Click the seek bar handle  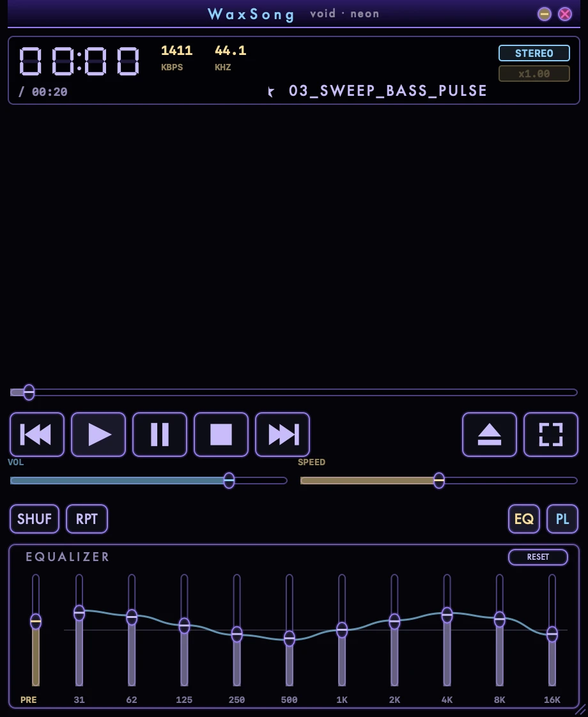click(29, 392)
